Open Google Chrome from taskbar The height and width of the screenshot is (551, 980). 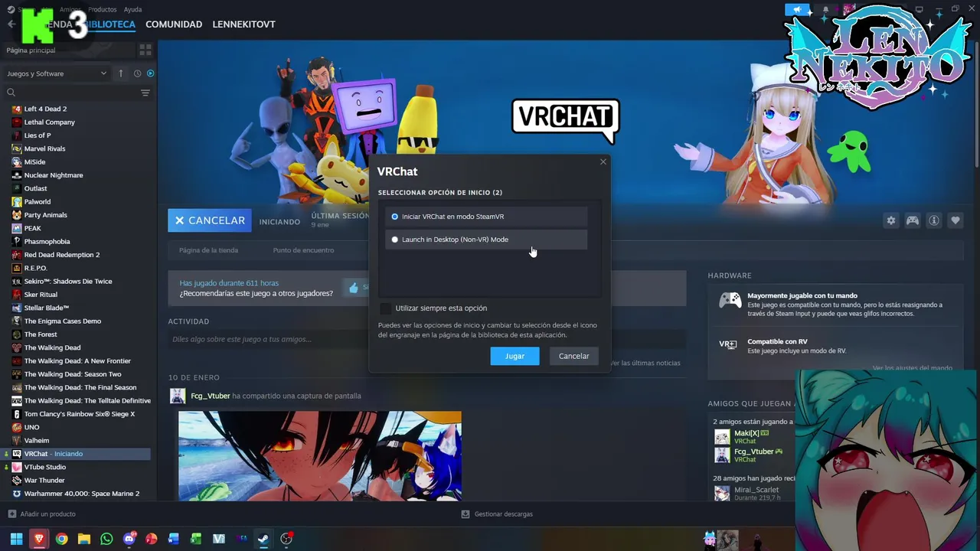point(61,539)
